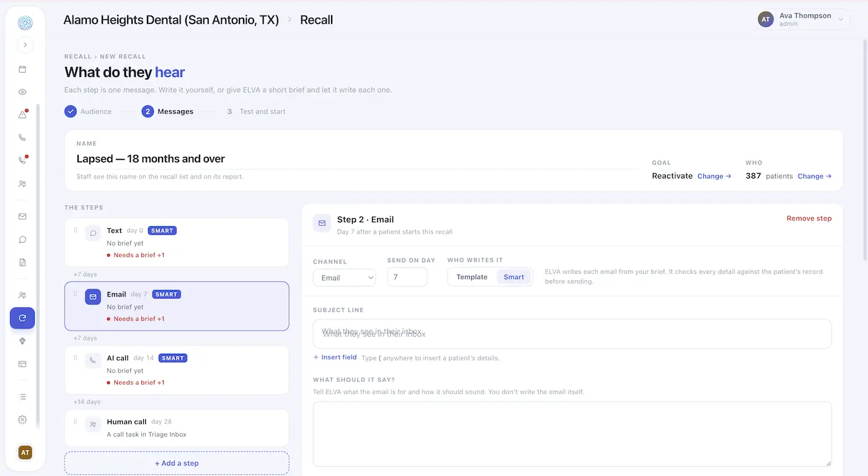Open the Channel dropdown showing Email
868x476 pixels.
pos(344,278)
